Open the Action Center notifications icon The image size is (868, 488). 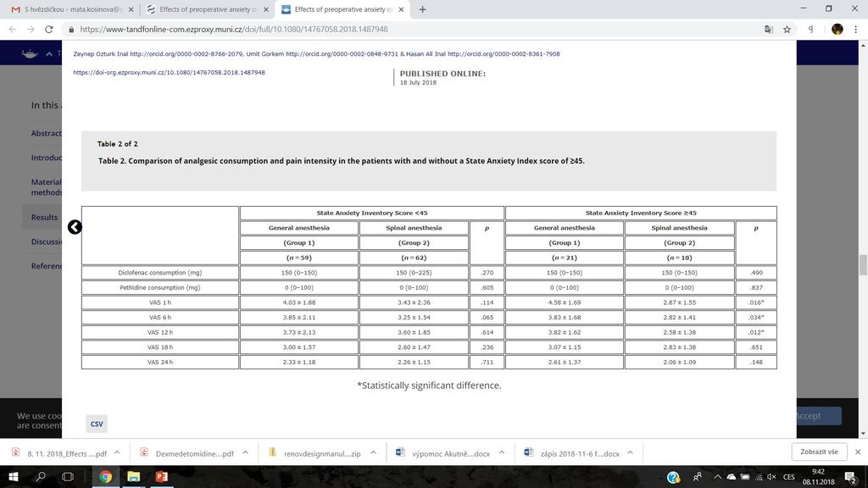coord(851,477)
